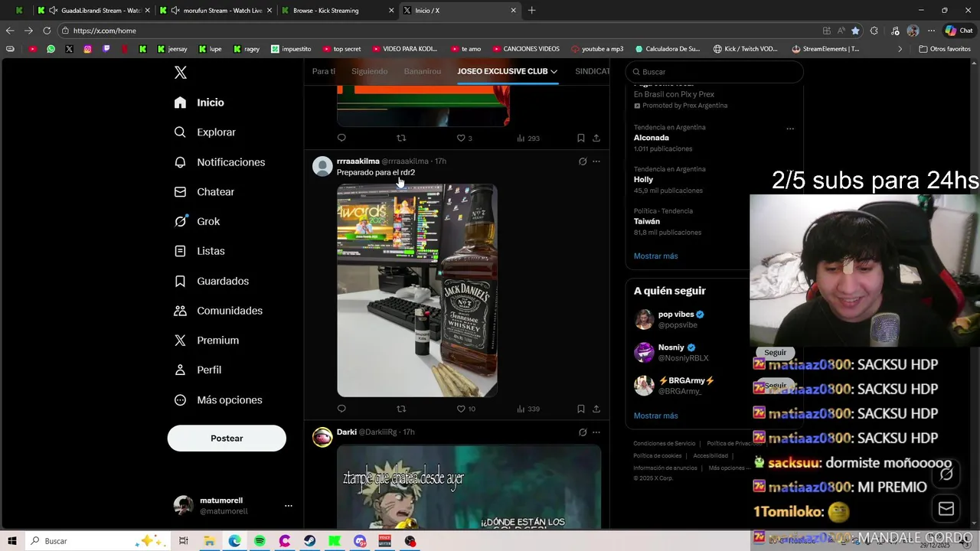Image resolution: width=980 pixels, height=551 pixels.
Task: Switch to Browse - Kick Streaming tab
Action: (337, 10)
